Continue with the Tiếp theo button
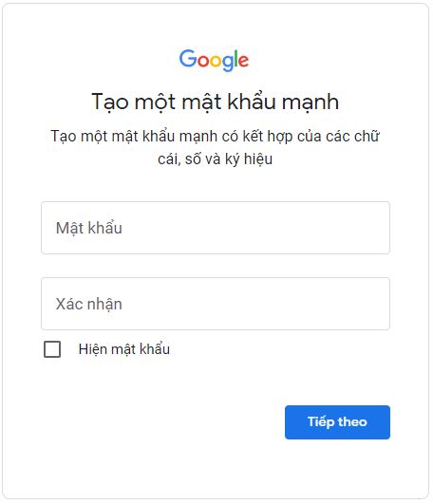Image resolution: width=433 pixels, height=504 pixels. pyautogui.click(x=337, y=422)
